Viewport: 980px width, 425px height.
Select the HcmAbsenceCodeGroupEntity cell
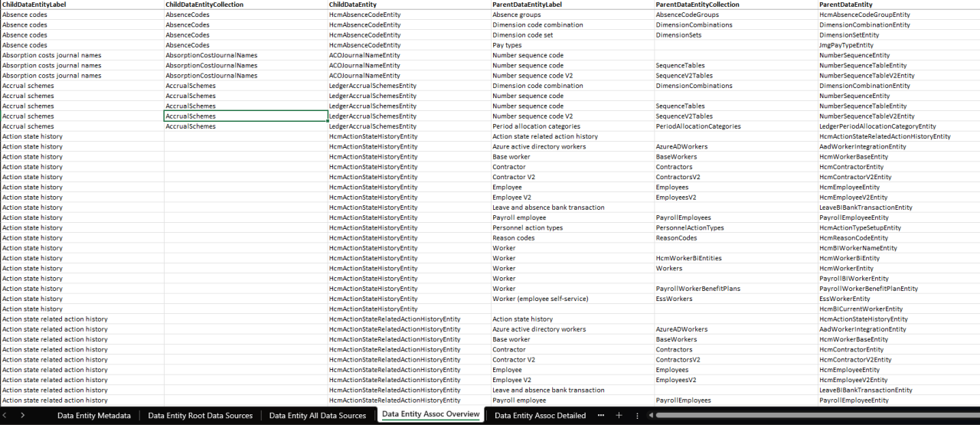pos(864,15)
